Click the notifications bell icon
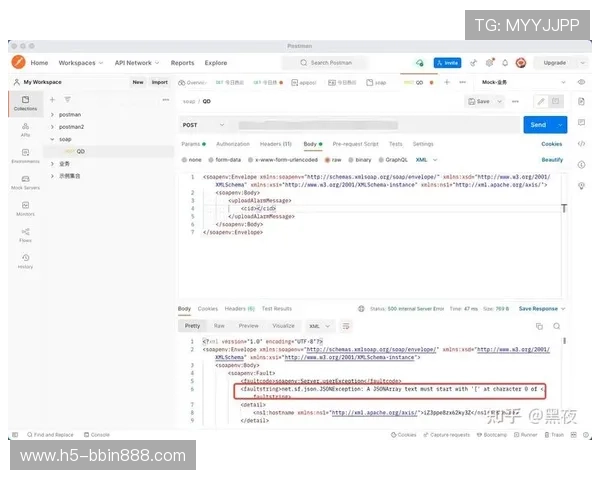 [492, 62]
